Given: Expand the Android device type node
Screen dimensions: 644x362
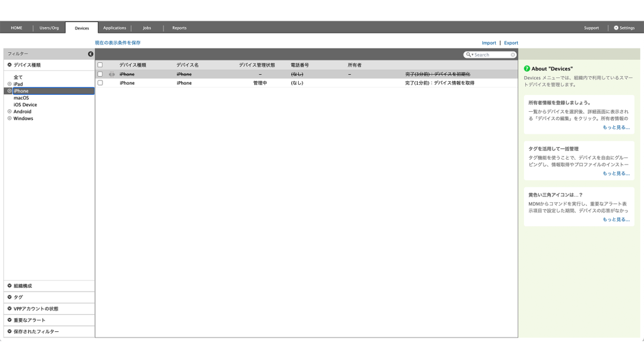Looking at the screenshot, I should pyautogui.click(x=9, y=112).
